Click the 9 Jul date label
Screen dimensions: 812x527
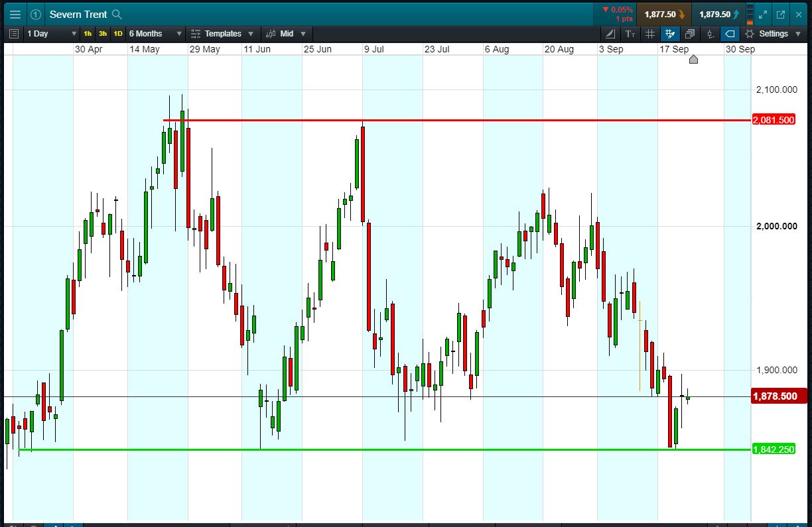point(373,49)
